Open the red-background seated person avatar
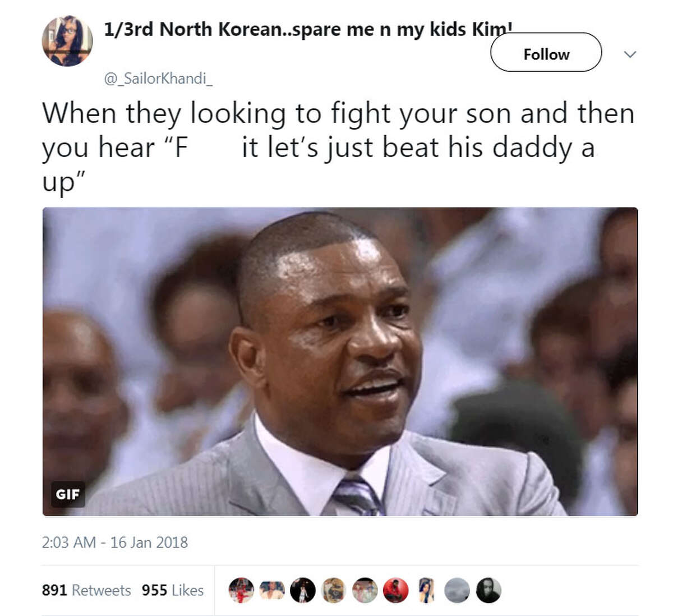Screen dimensions: 673x616 (x=395, y=590)
